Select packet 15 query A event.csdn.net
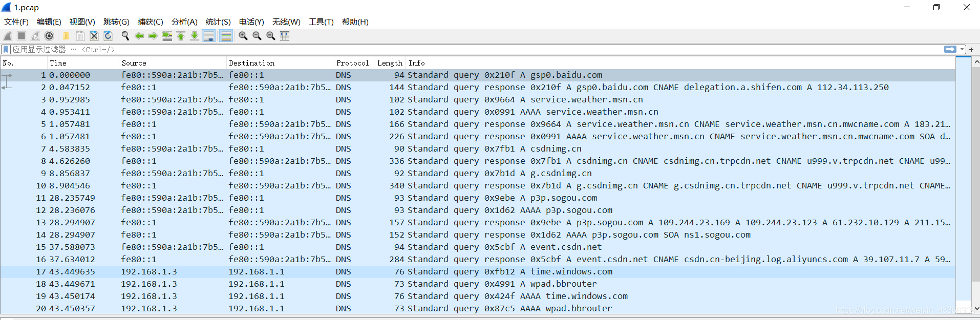The image size is (980, 320). coord(478,247)
